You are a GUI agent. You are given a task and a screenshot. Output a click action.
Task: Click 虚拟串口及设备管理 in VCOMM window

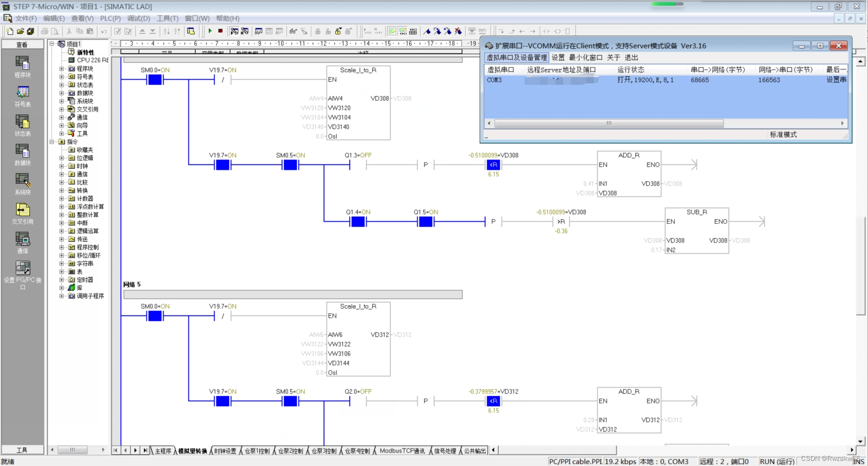[517, 58]
